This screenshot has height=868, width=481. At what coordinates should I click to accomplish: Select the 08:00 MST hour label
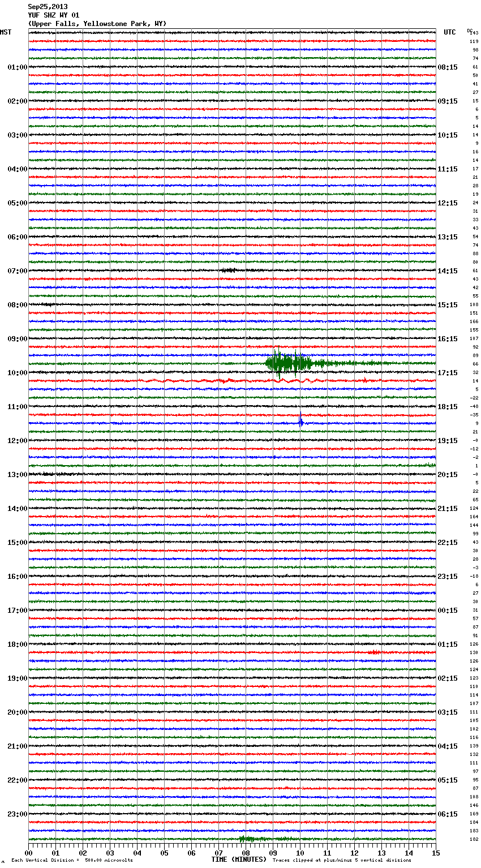[18, 305]
